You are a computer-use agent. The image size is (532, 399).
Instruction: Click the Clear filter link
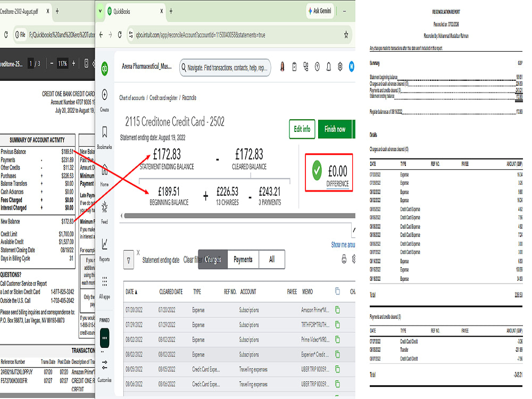coord(193,260)
